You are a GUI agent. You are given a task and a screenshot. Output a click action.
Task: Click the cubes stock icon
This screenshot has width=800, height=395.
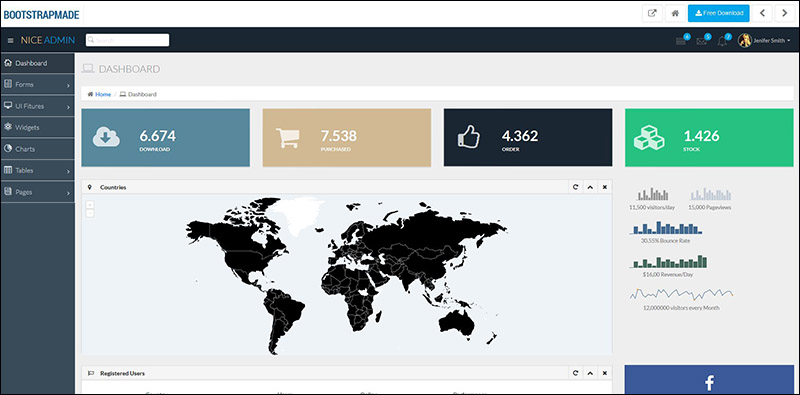tap(648, 138)
